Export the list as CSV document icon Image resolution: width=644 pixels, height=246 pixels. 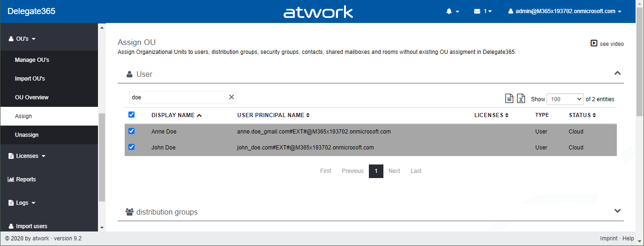coord(509,98)
